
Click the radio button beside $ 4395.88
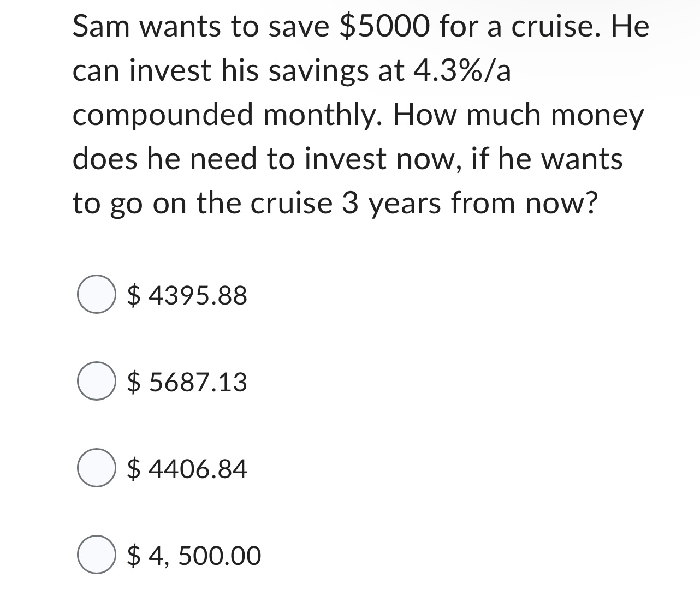[x=97, y=295]
